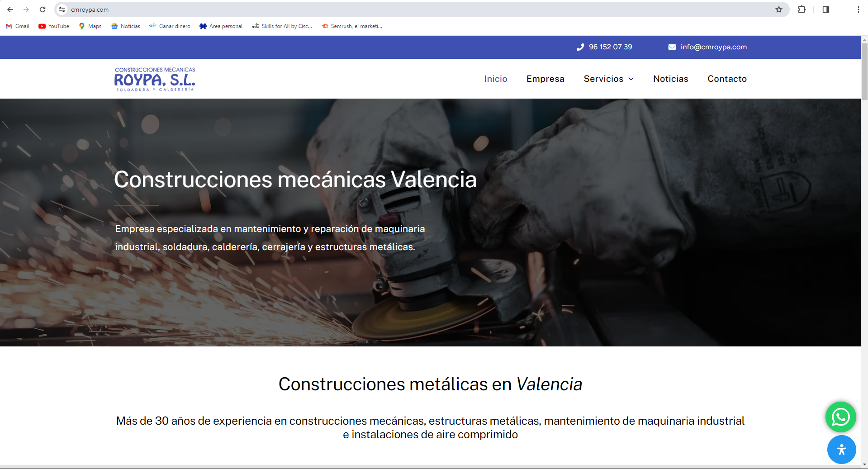Reload the page
The width and height of the screenshot is (868, 469).
coord(43,9)
